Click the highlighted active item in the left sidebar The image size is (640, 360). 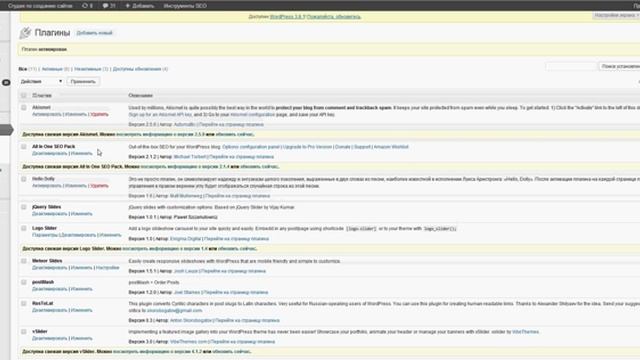(6, 130)
